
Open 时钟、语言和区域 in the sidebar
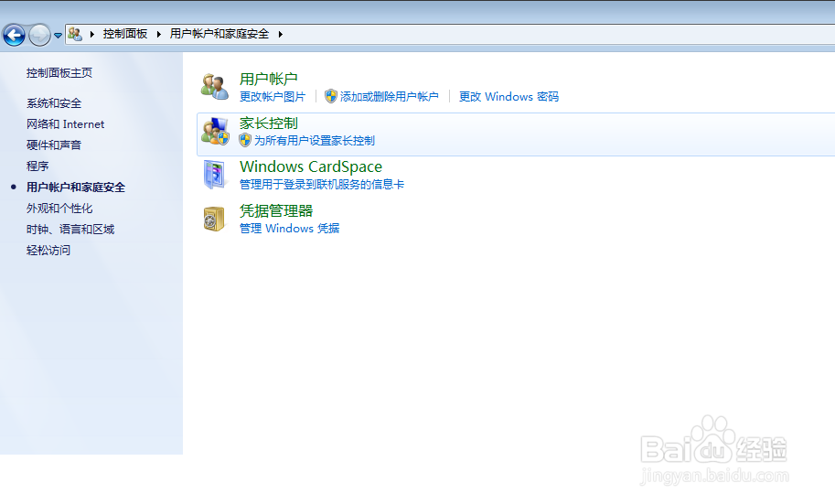[70, 229]
